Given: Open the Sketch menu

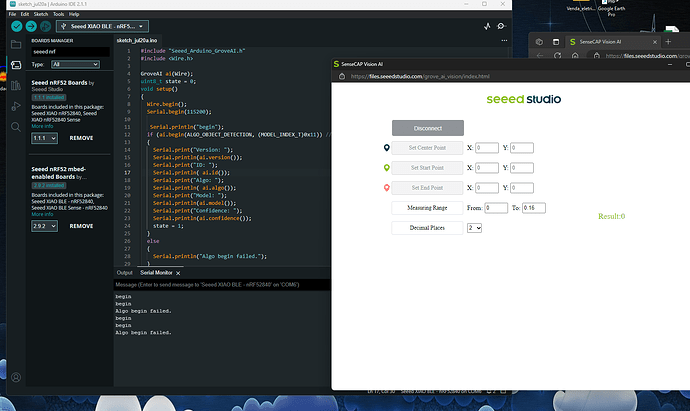Looking at the screenshot, I should (x=41, y=14).
